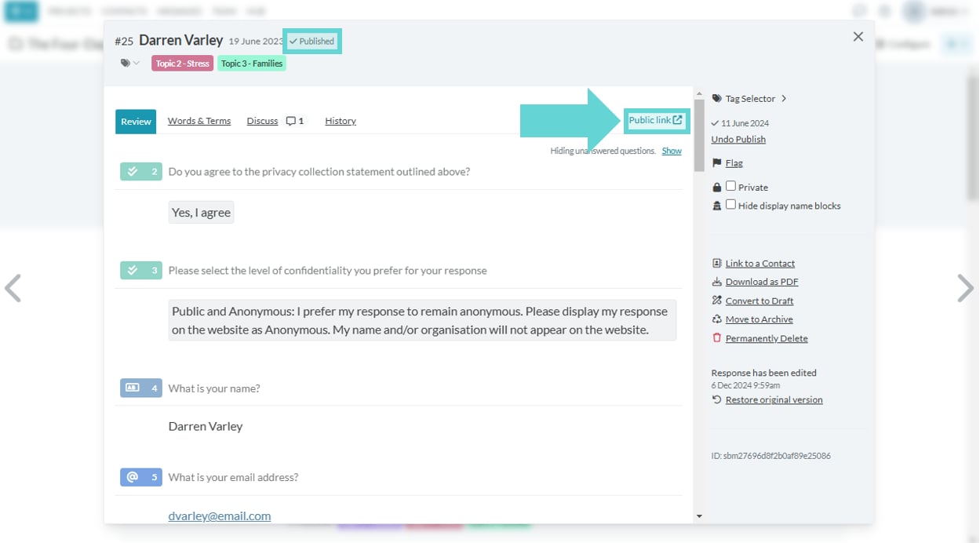Click Undo Publish
This screenshot has height=543, width=980.
pos(738,139)
